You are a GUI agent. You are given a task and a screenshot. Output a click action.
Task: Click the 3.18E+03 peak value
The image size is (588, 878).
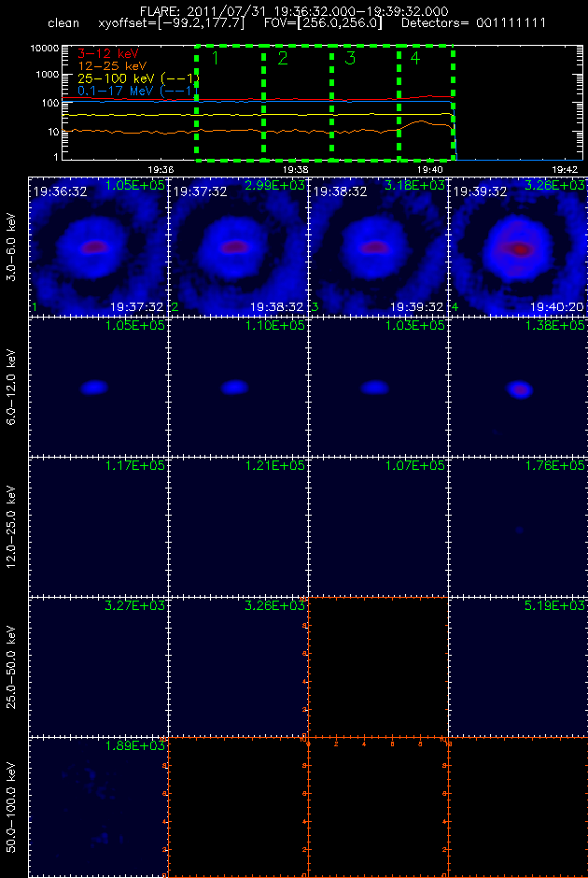click(415, 185)
